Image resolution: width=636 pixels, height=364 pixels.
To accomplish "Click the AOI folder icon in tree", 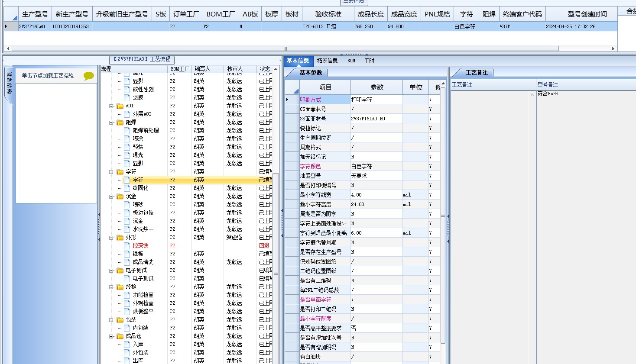I will 120,106.
